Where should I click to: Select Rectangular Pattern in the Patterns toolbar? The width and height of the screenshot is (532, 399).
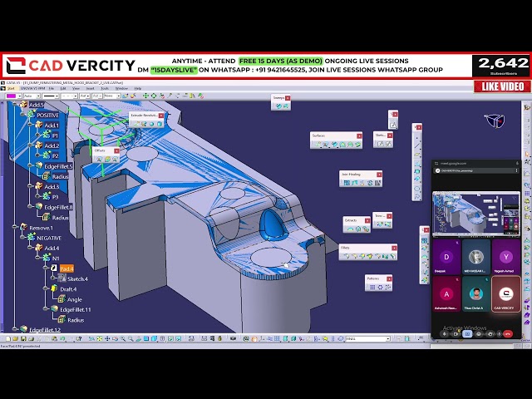coord(372,287)
